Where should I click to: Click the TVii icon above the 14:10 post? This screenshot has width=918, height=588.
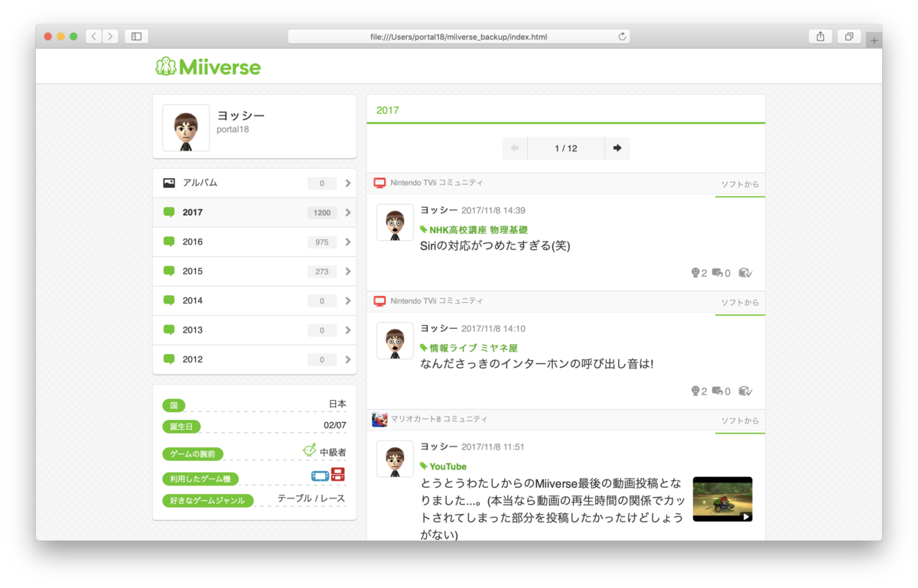pos(379,301)
